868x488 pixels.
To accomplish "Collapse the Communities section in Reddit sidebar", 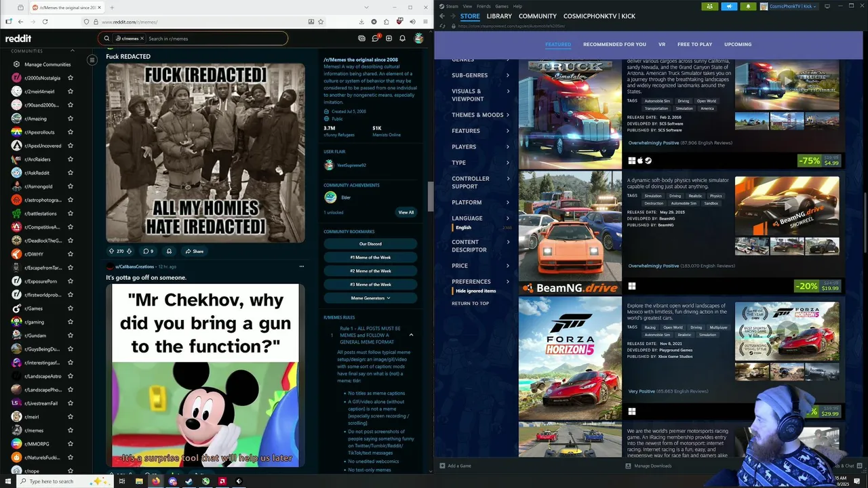I will (73, 51).
